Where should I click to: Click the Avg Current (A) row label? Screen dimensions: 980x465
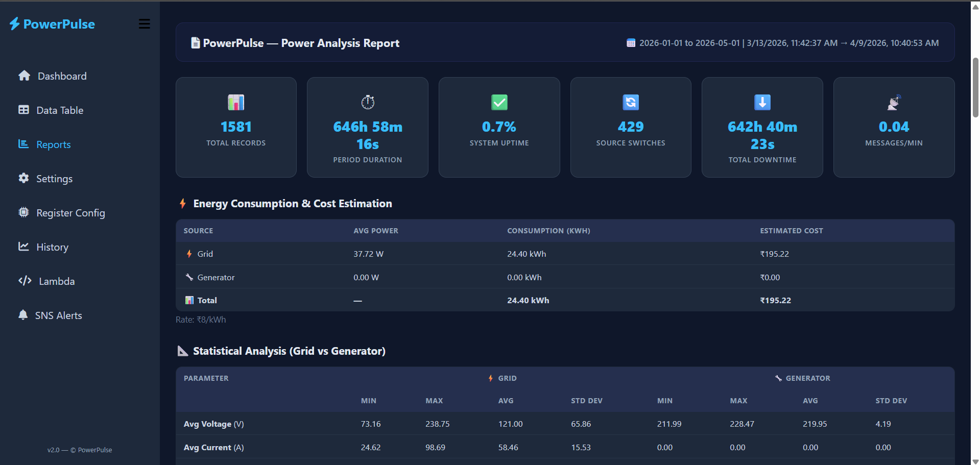point(214,447)
